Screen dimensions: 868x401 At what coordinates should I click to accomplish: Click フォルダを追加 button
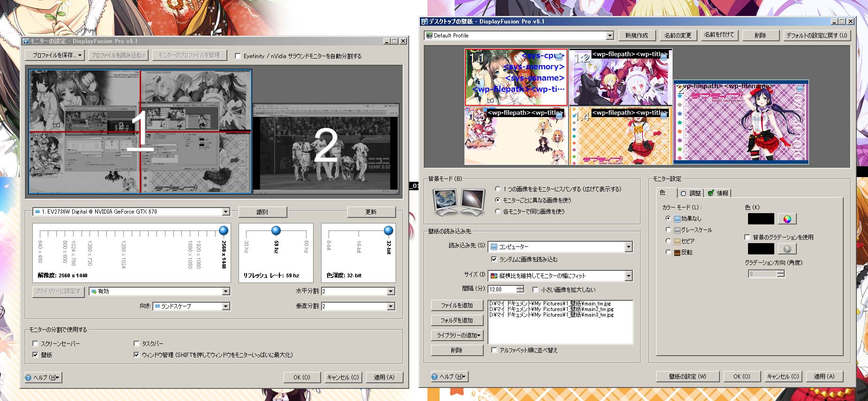pos(457,320)
